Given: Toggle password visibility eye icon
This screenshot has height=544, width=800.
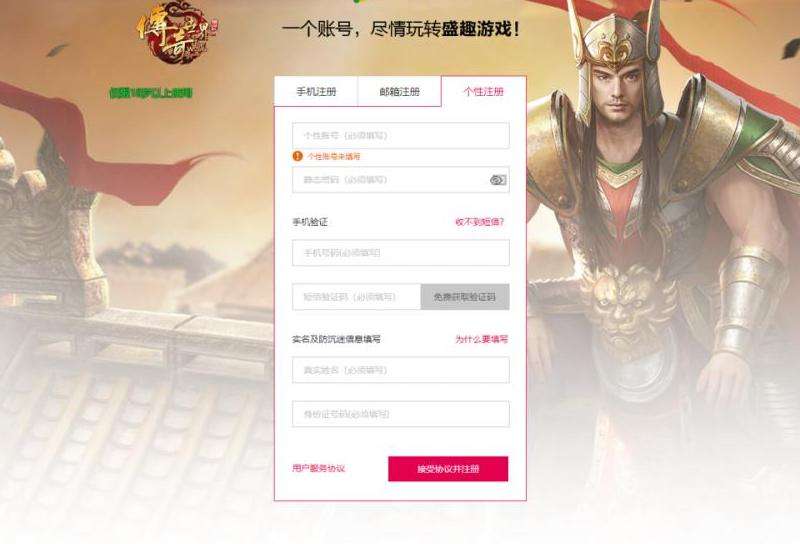Looking at the screenshot, I should point(498,180).
